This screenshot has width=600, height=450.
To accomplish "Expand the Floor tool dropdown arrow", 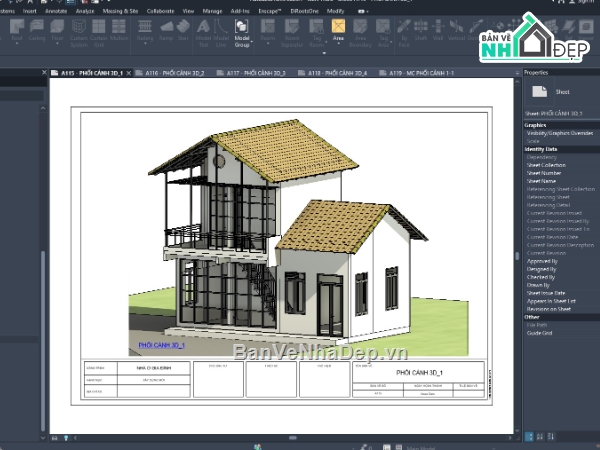I will click(57, 44).
